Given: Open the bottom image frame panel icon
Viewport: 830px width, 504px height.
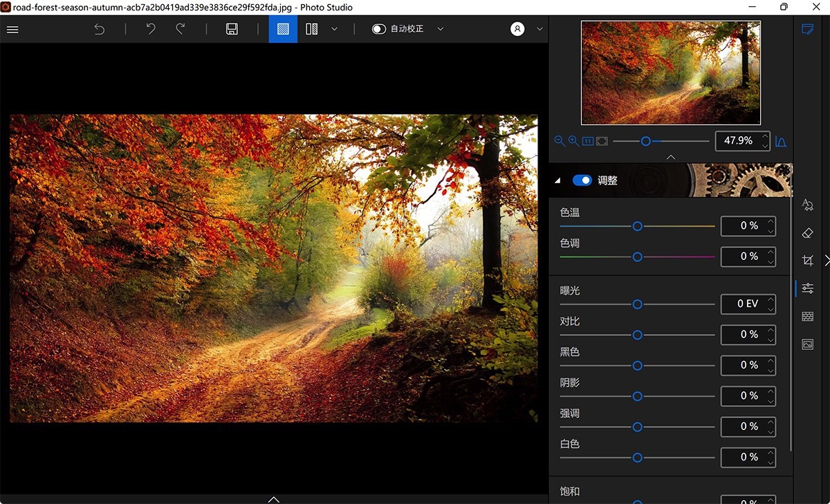Looking at the screenshot, I should point(807,344).
